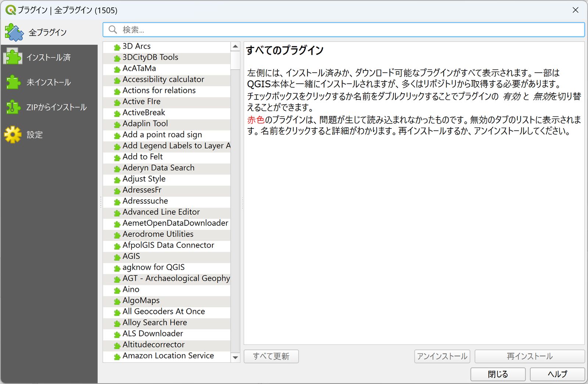
Task: Click plugin icon beside Adjust Style
Action: [x=117, y=180]
